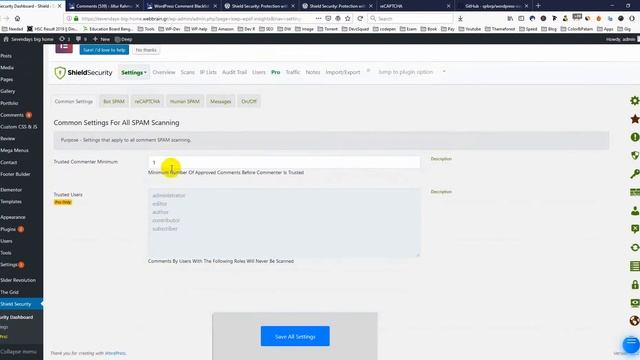
Task: Click the WordPress link in the footer
Action: point(115,353)
